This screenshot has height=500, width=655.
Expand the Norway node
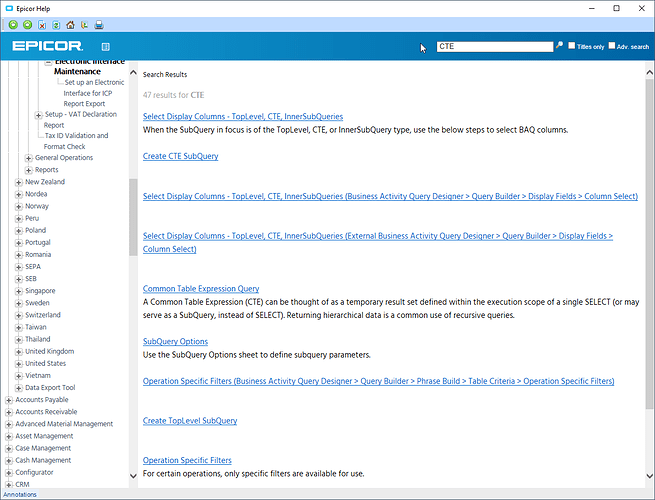point(18,206)
